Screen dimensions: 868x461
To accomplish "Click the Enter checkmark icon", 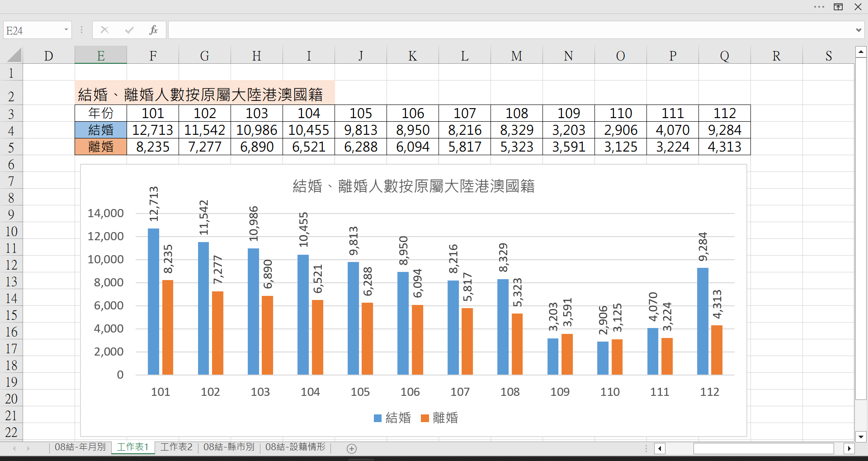I will pos(129,30).
